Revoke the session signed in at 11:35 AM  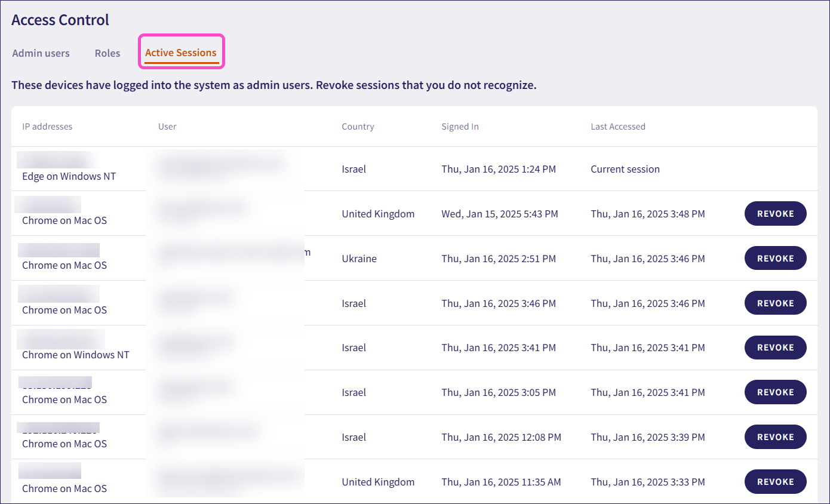tap(775, 482)
